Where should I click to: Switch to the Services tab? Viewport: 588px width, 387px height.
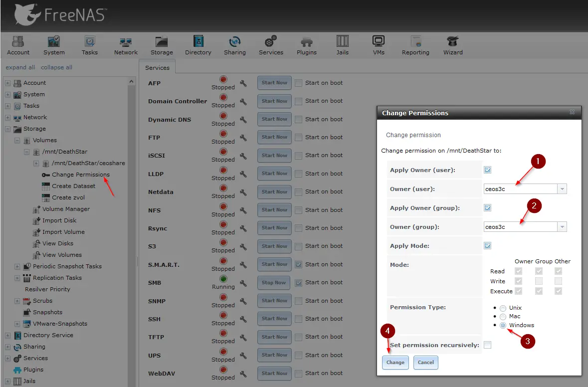(157, 67)
